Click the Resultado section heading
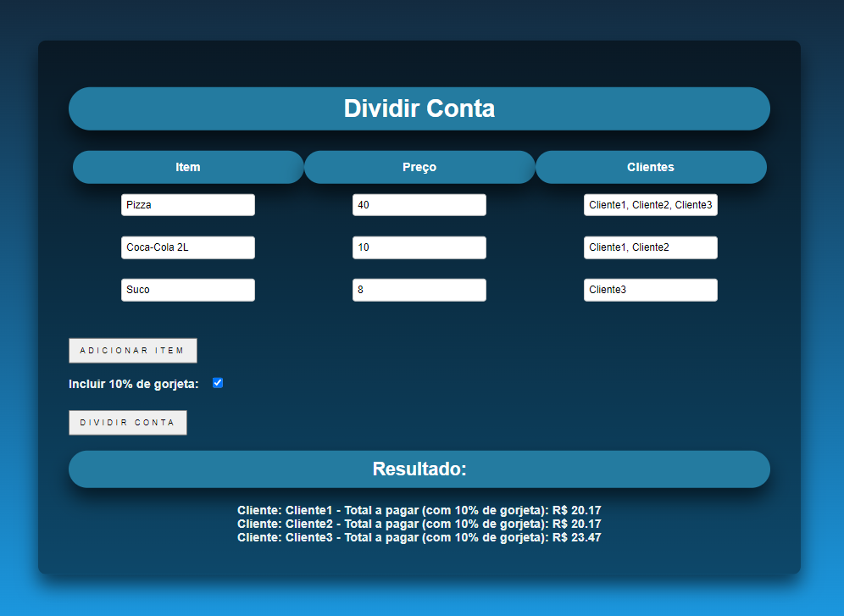The image size is (844, 616). point(419,469)
